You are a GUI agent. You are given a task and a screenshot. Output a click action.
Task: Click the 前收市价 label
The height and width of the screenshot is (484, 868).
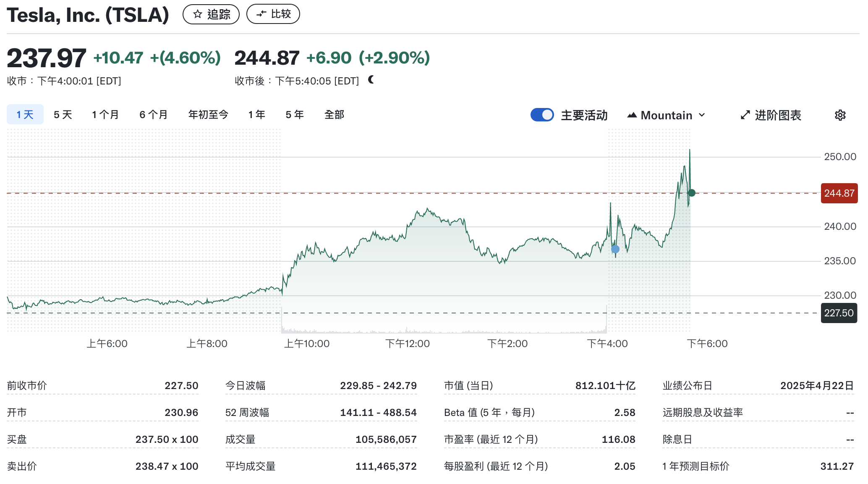click(x=27, y=385)
